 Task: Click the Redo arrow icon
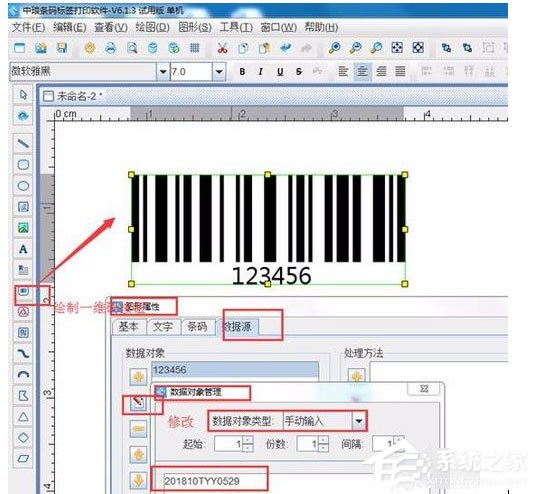(x=306, y=48)
